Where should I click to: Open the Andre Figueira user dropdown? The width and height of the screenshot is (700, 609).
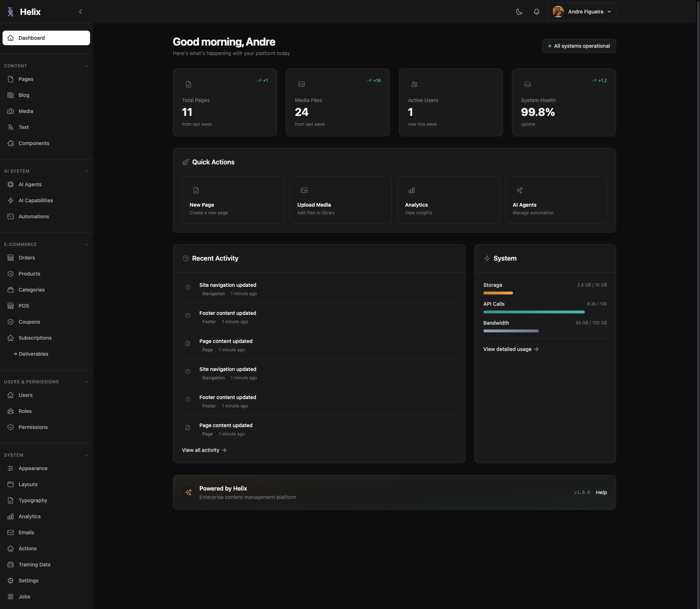[x=582, y=12]
